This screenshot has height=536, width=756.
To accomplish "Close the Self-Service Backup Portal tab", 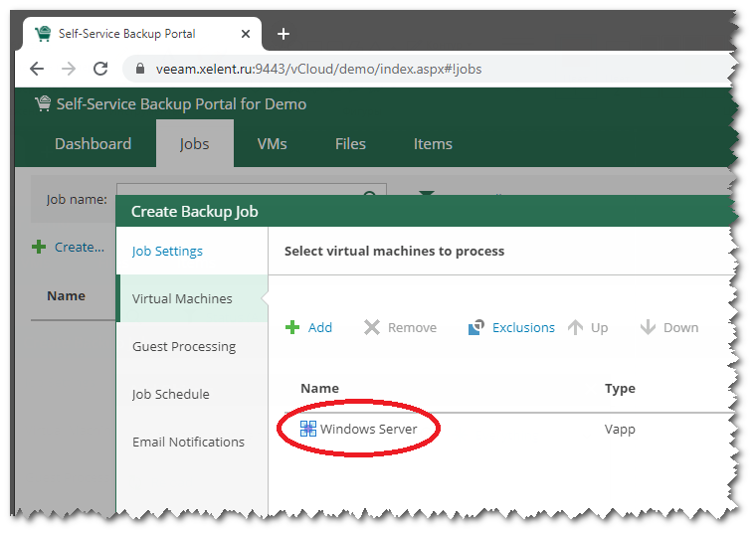I will pyautogui.click(x=246, y=34).
